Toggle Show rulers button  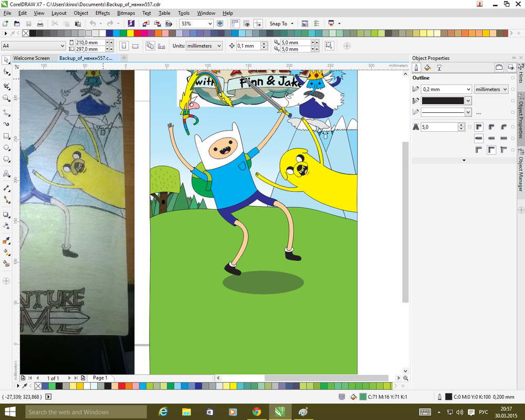pyautogui.click(x=235, y=24)
